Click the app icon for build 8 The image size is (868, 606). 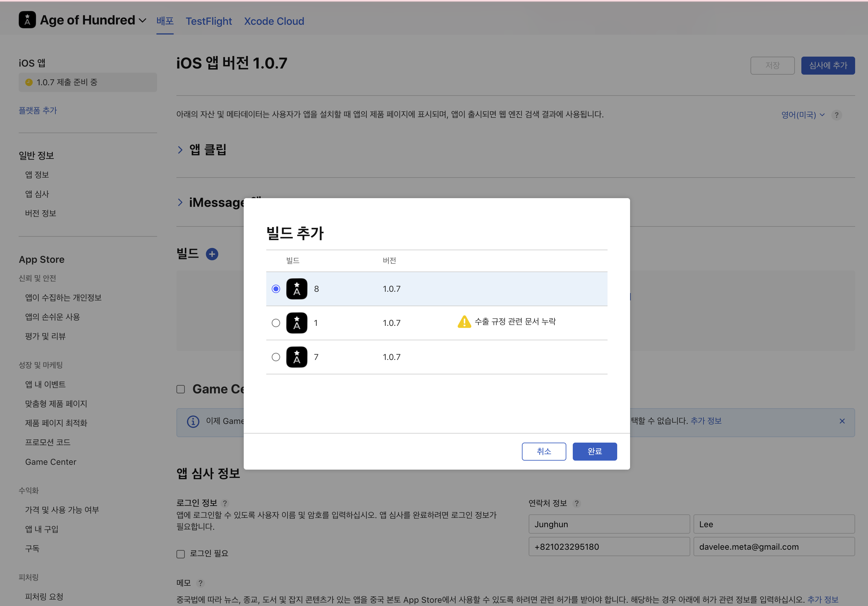[297, 289]
